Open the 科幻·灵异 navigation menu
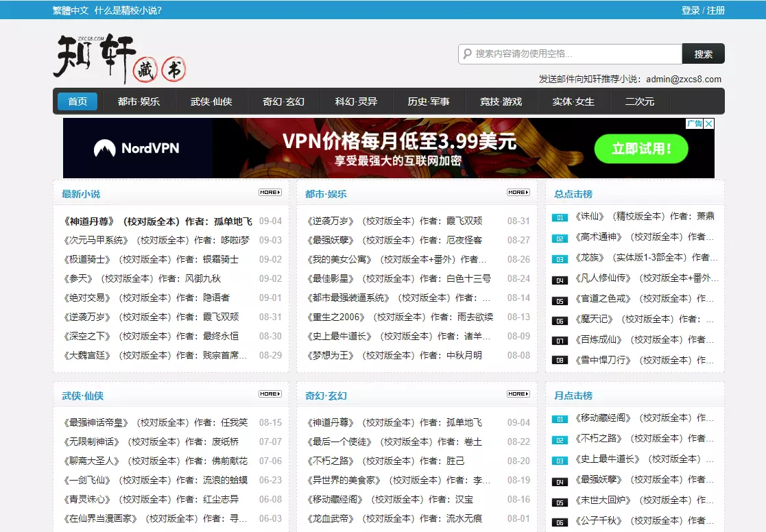 pyautogui.click(x=356, y=101)
